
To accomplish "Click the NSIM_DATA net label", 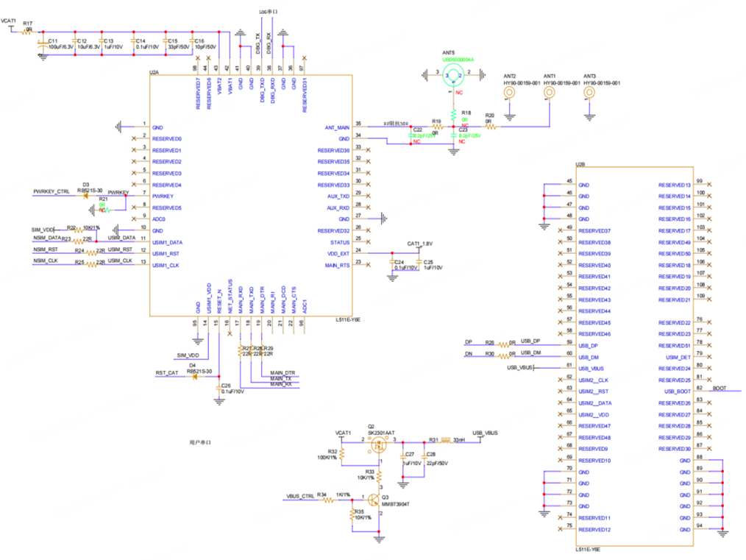I will click(48, 238).
